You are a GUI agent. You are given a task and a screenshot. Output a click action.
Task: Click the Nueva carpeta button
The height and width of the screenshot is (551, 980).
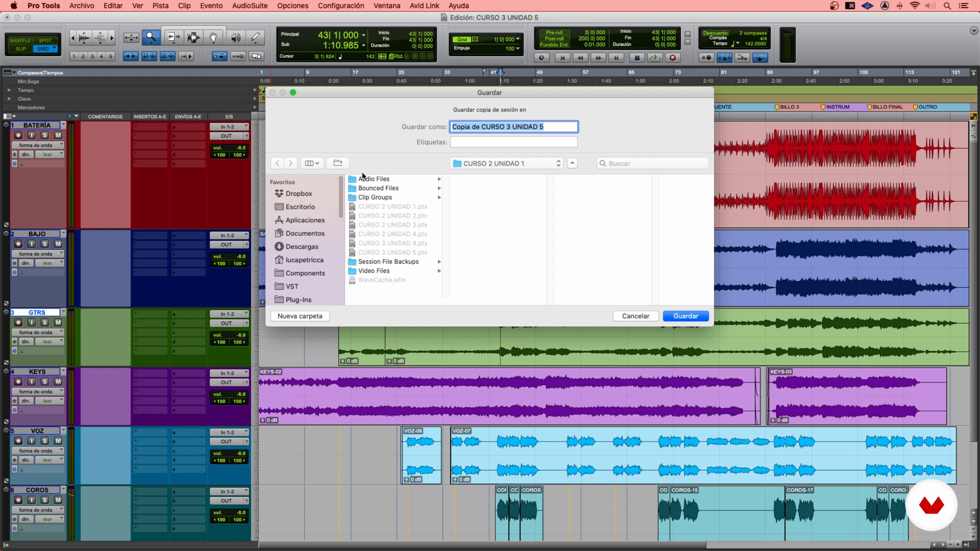click(300, 316)
